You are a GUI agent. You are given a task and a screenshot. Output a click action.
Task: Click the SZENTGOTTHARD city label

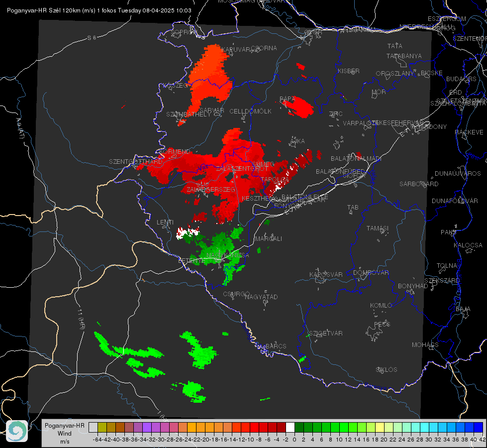[x=136, y=162]
